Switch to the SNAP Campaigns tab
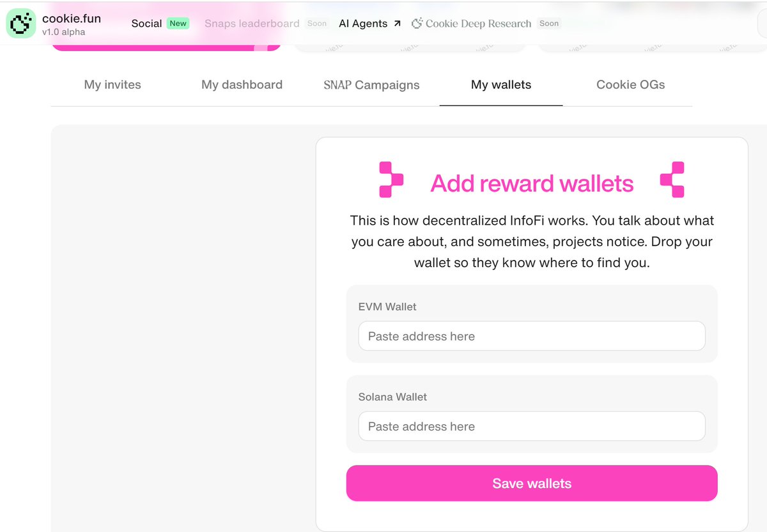 pyautogui.click(x=372, y=85)
